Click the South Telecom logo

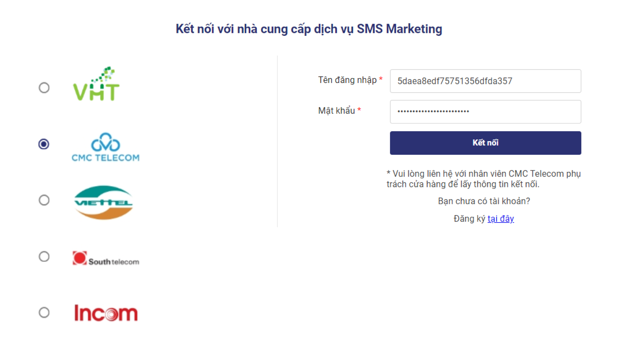[106, 258]
